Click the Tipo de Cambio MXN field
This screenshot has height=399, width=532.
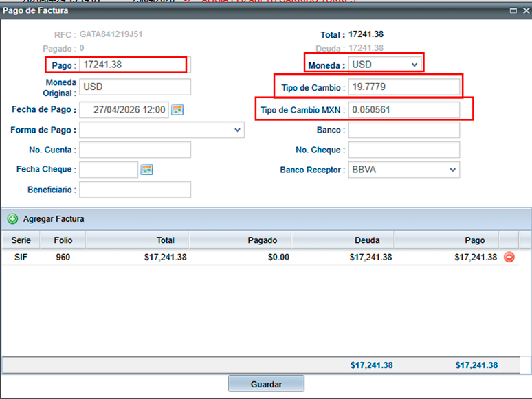[403, 110]
